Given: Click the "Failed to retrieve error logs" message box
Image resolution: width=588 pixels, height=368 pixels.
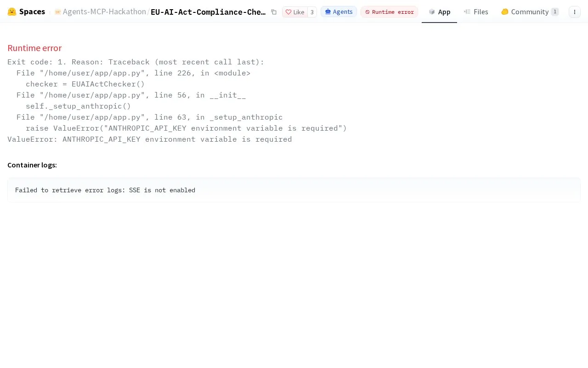Looking at the screenshot, I should 294,190.
